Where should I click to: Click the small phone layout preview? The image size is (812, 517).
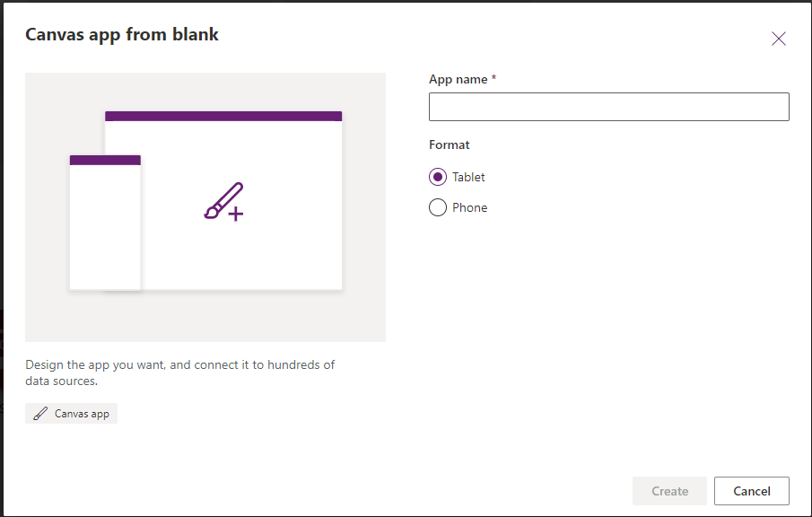tap(105, 223)
